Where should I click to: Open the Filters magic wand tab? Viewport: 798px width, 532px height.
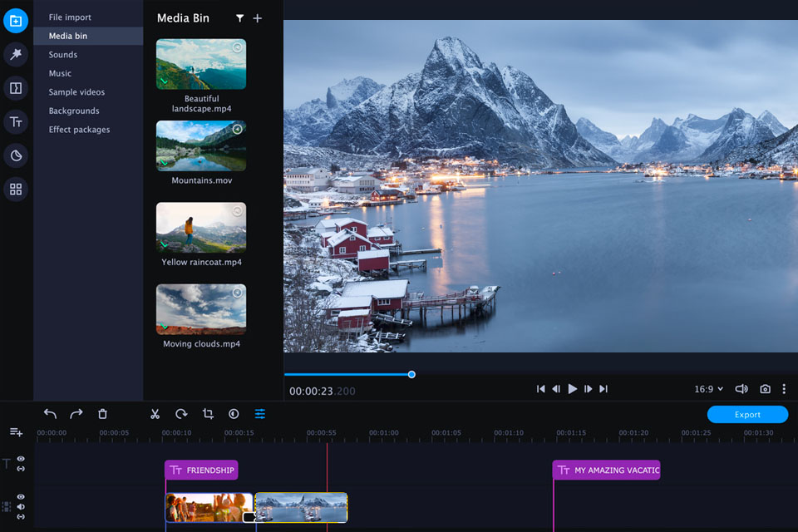16,54
